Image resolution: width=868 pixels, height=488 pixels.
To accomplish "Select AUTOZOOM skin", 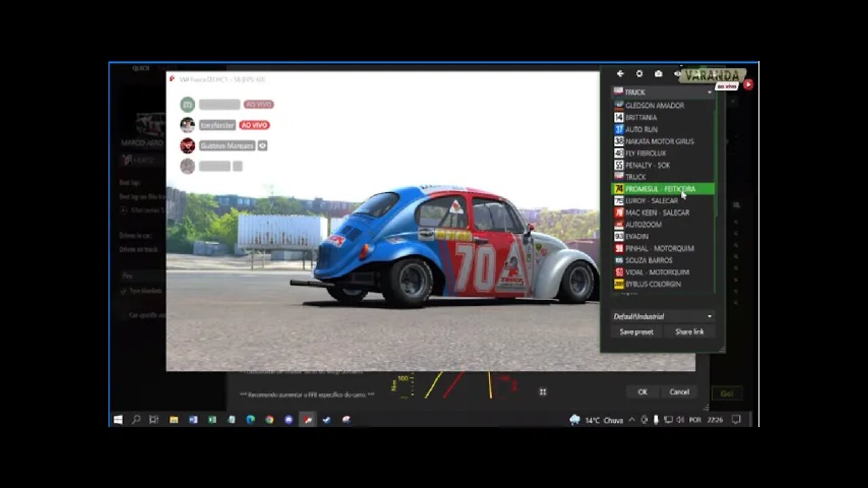I will 663,224.
